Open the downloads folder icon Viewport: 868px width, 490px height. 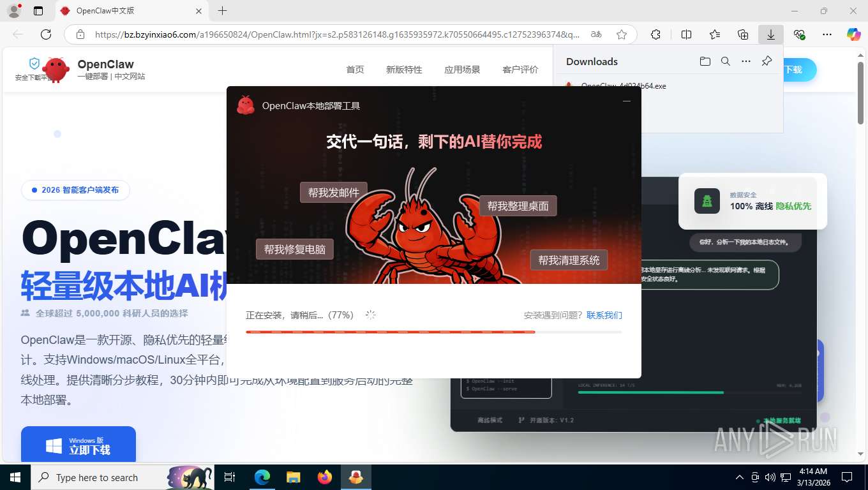pyautogui.click(x=705, y=61)
